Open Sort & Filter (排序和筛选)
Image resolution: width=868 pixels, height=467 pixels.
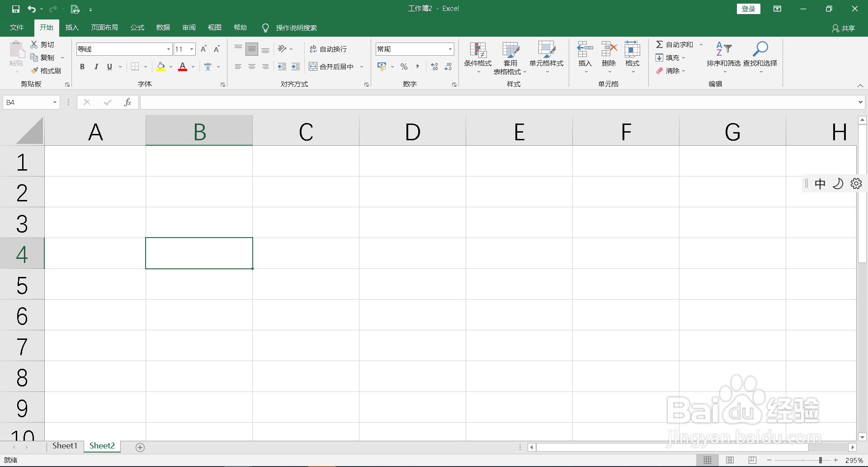point(724,57)
